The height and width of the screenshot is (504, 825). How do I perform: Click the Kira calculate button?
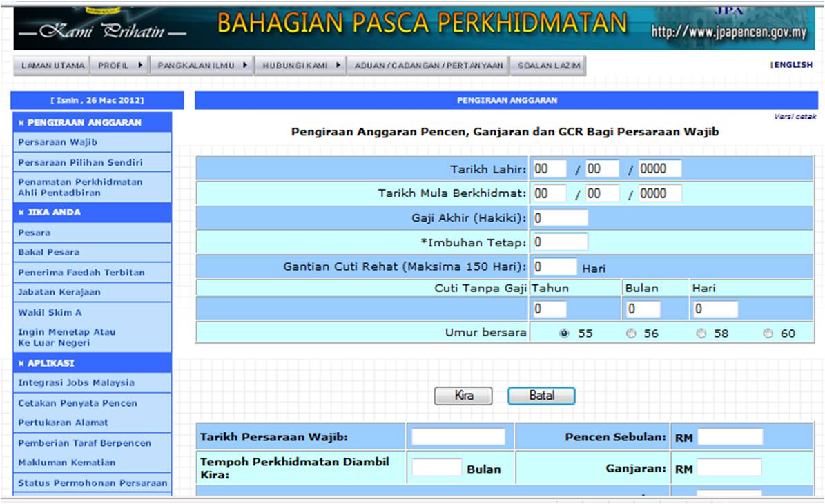pos(463,396)
